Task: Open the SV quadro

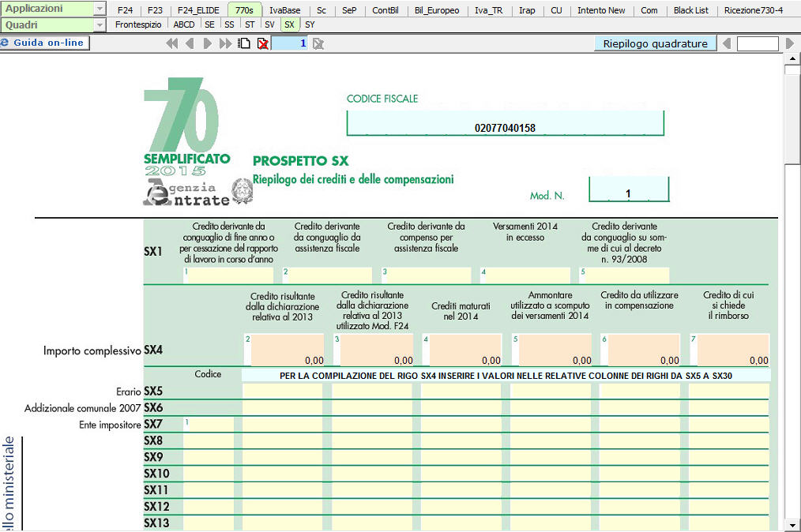Action: pyautogui.click(x=269, y=24)
